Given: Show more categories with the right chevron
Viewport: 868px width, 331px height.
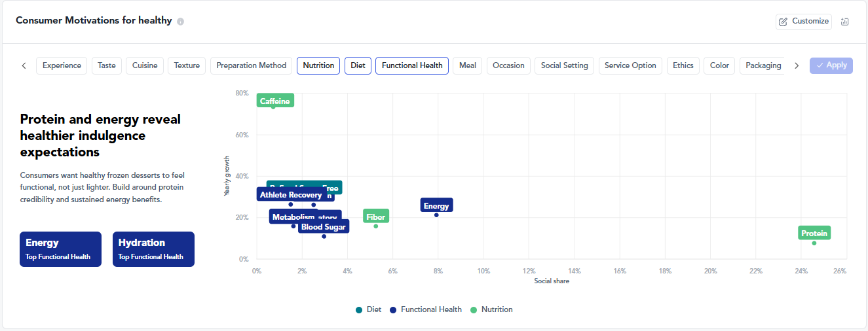Looking at the screenshot, I should coord(797,65).
